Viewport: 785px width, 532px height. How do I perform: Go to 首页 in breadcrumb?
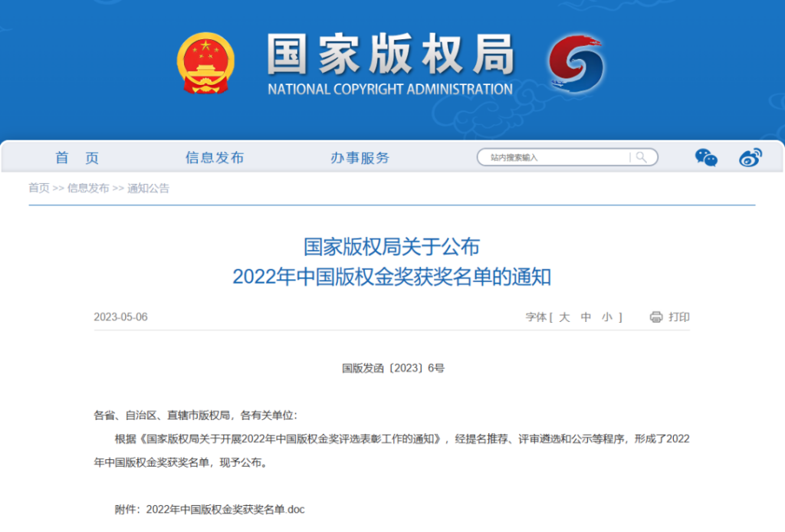click(x=39, y=188)
